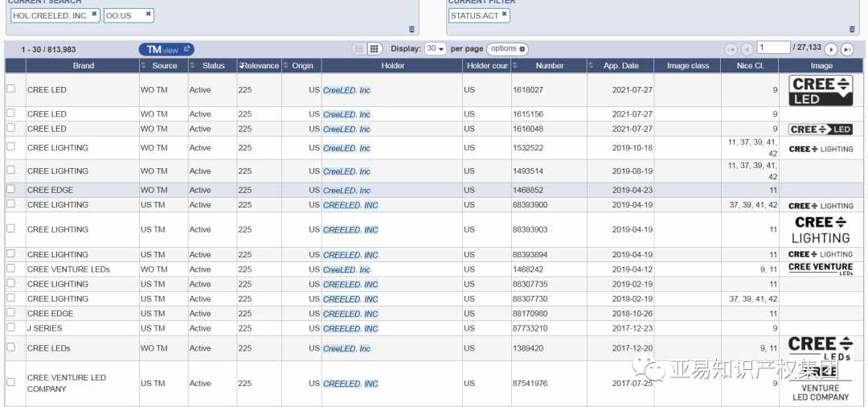The image size is (868, 407).
Task: Open CreeLED, Inc. holder link for 1389420
Action: coord(347,349)
